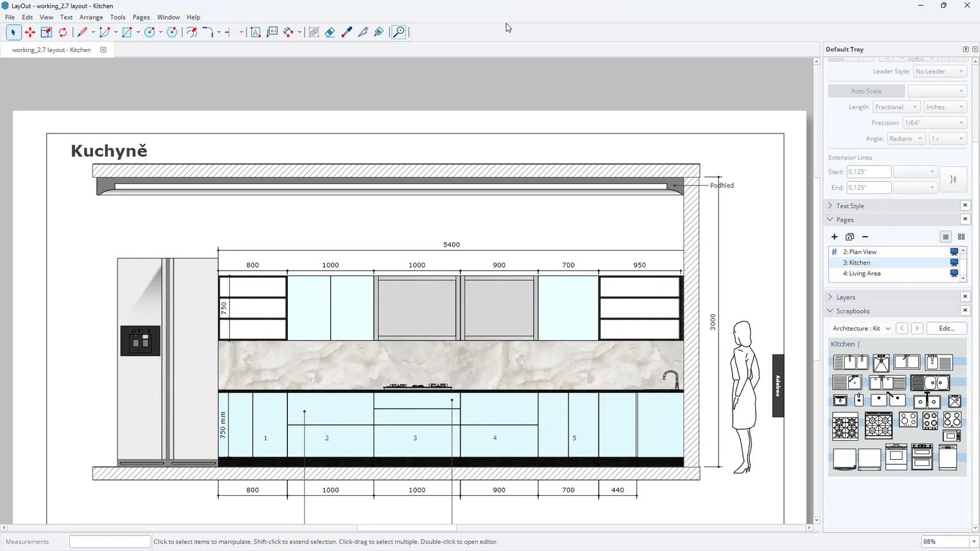Go to the next scrapbook page arrow
Viewport: 980px width, 551px height.
pos(917,329)
